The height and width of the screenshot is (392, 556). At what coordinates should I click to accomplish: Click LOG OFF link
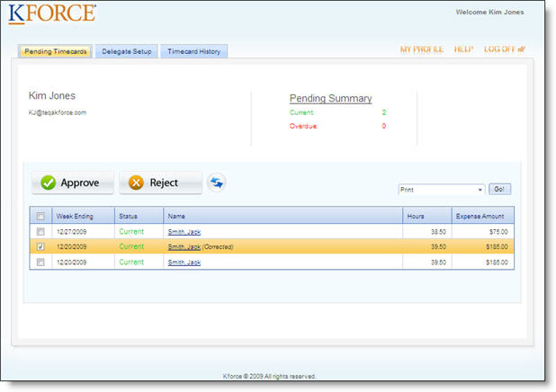coord(505,49)
